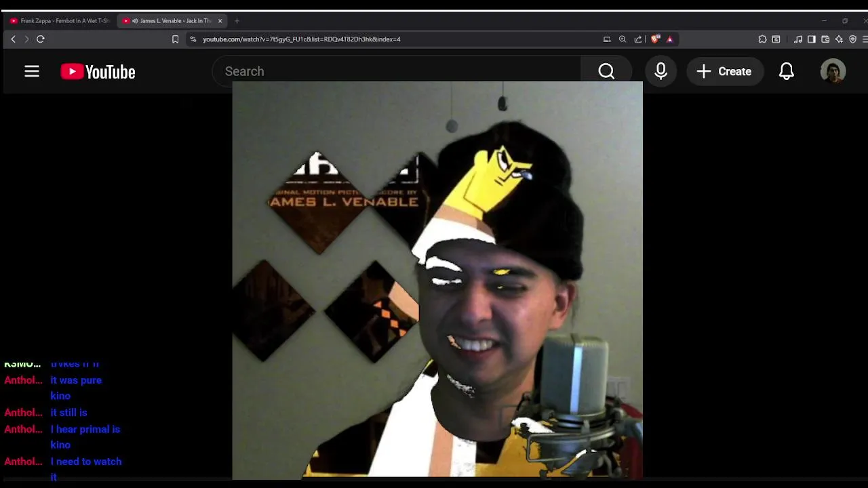Open the Brave VPN shield icon
This screenshot has width=868, height=488.
(853, 39)
